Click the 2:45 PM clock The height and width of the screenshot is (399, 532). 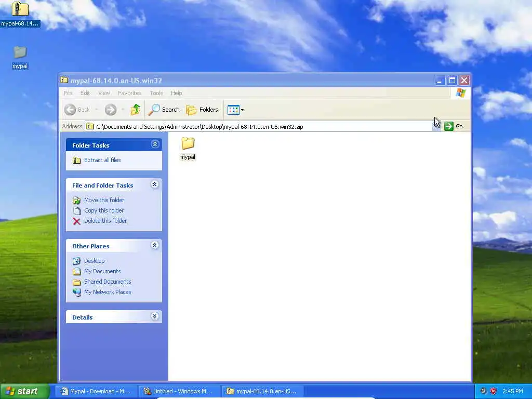click(x=513, y=391)
